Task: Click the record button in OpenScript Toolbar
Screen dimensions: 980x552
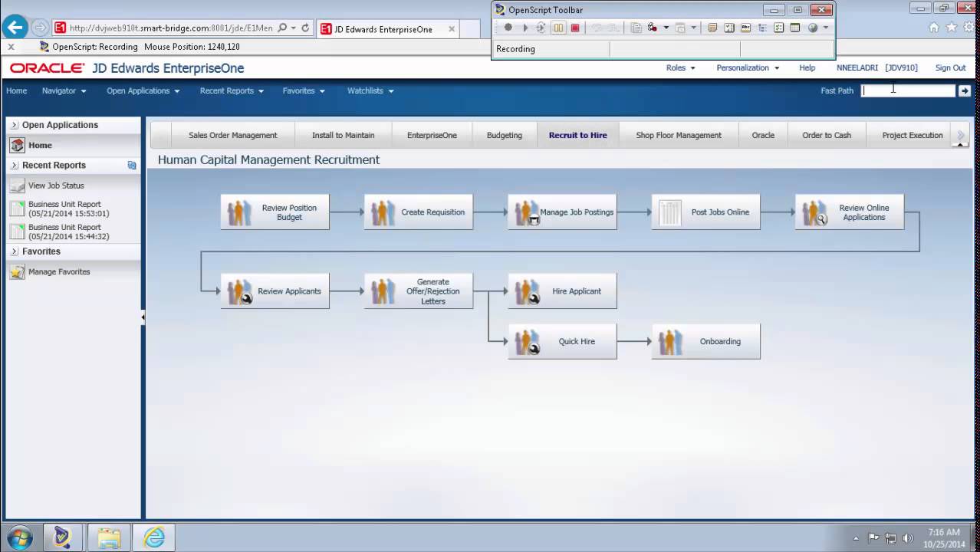Action: tap(508, 28)
